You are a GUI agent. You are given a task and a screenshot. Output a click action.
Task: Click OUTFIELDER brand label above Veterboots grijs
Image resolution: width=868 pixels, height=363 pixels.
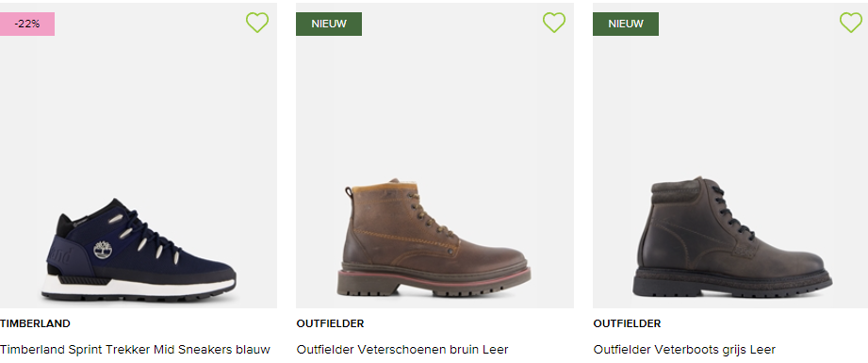627,323
